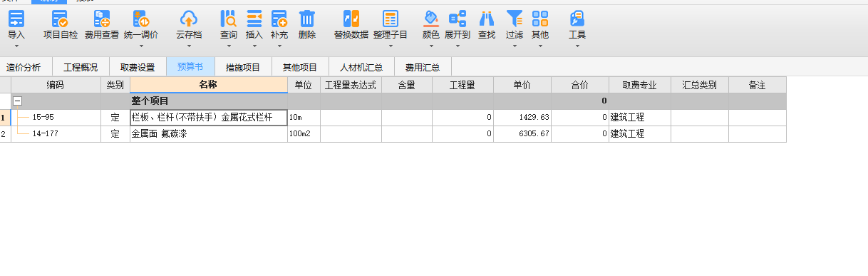
Task: Open dropdown arrow under 展开到
Action: pyautogui.click(x=458, y=46)
